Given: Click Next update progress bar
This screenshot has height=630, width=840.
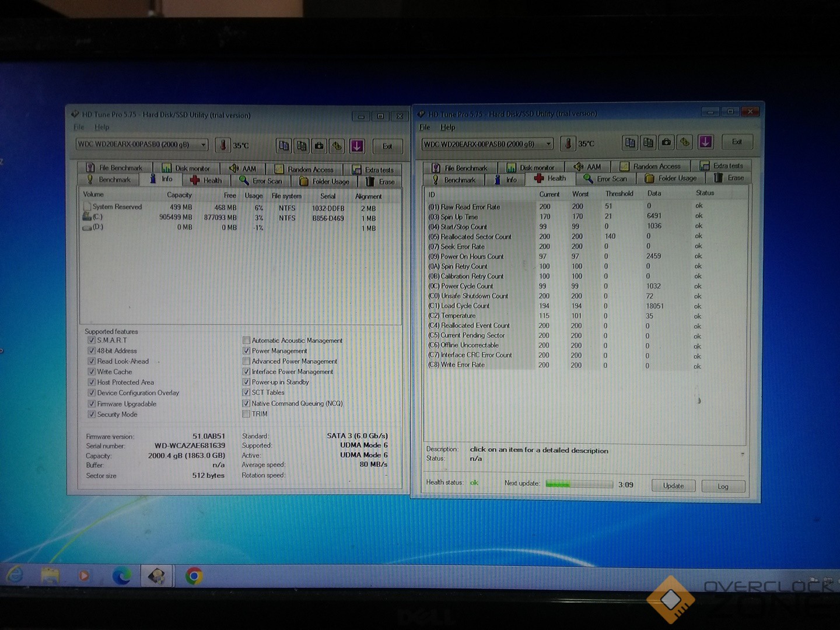Looking at the screenshot, I should click(579, 484).
